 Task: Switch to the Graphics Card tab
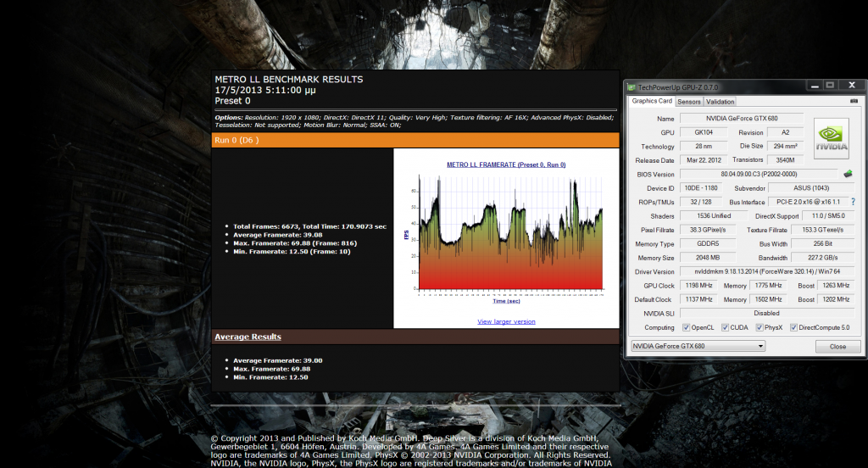pyautogui.click(x=652, y=102)
